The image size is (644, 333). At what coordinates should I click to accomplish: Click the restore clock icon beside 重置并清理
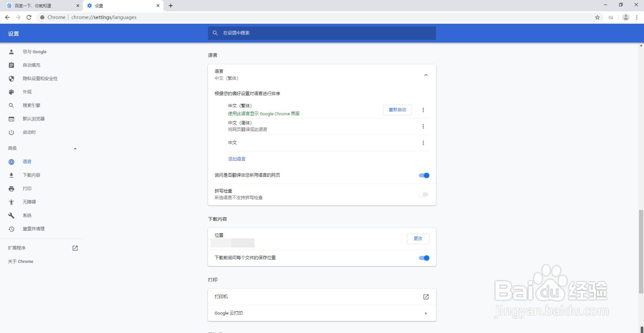[11, 229]
